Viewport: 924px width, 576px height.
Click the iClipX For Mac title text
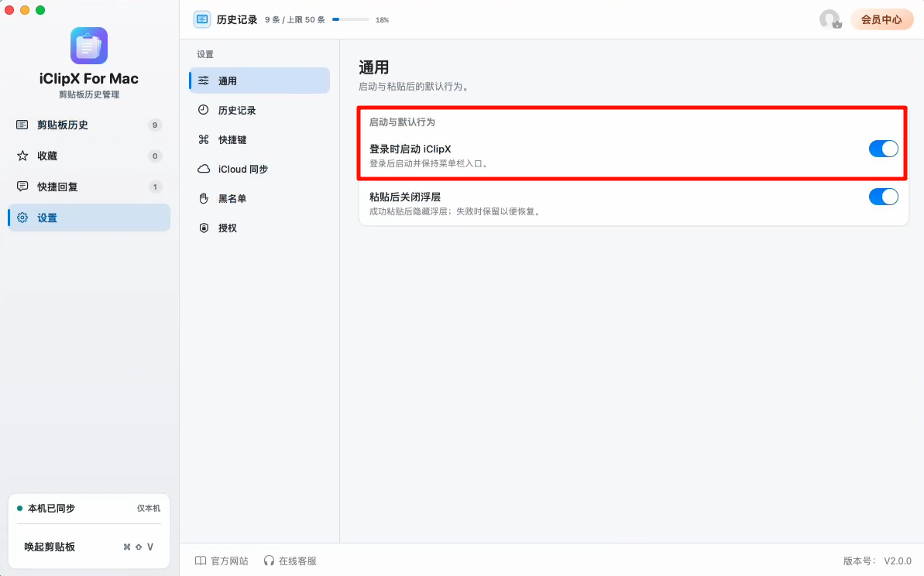(x=89, y=78)
